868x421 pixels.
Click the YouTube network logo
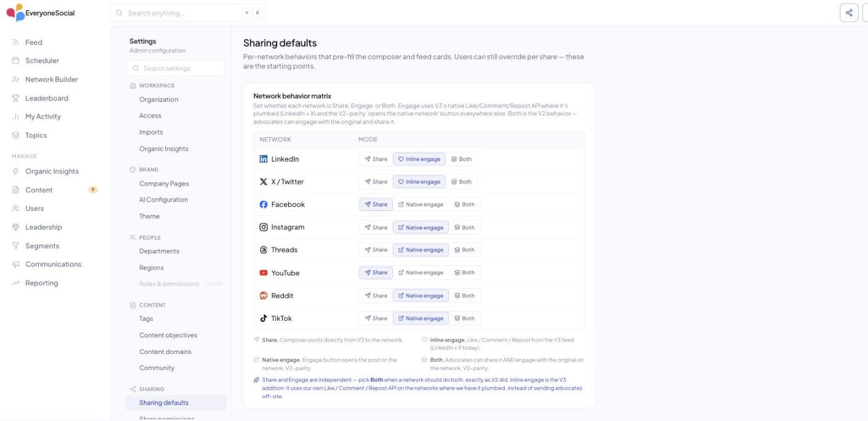[264, 273]
